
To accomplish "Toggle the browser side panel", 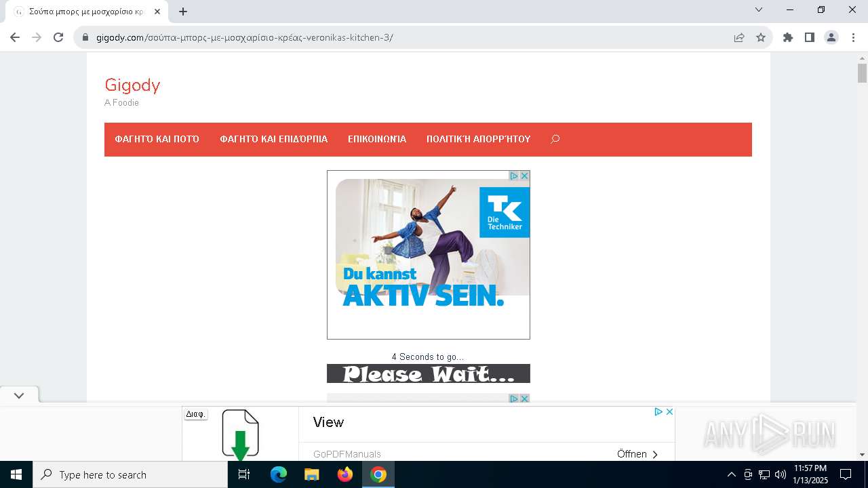I will pyautogui.click(x=810, y=37).
